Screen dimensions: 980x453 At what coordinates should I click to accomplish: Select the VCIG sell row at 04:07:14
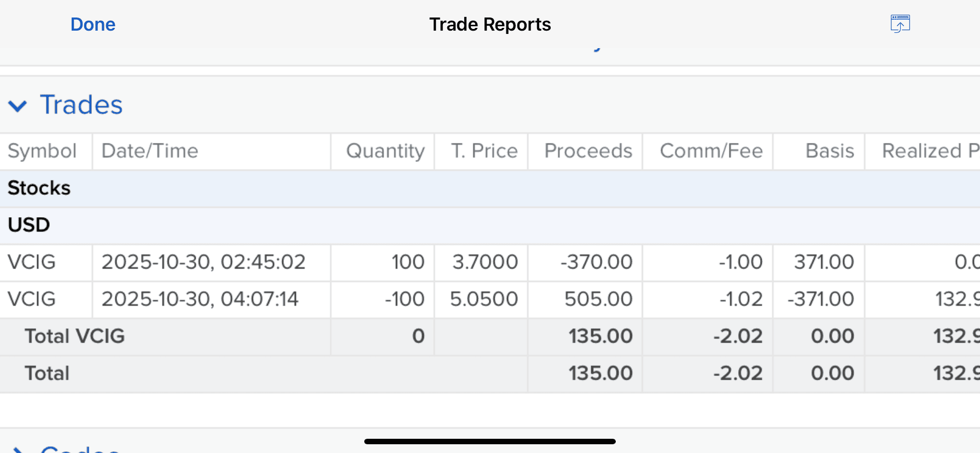pyautogui.click(x=200, y=299)
